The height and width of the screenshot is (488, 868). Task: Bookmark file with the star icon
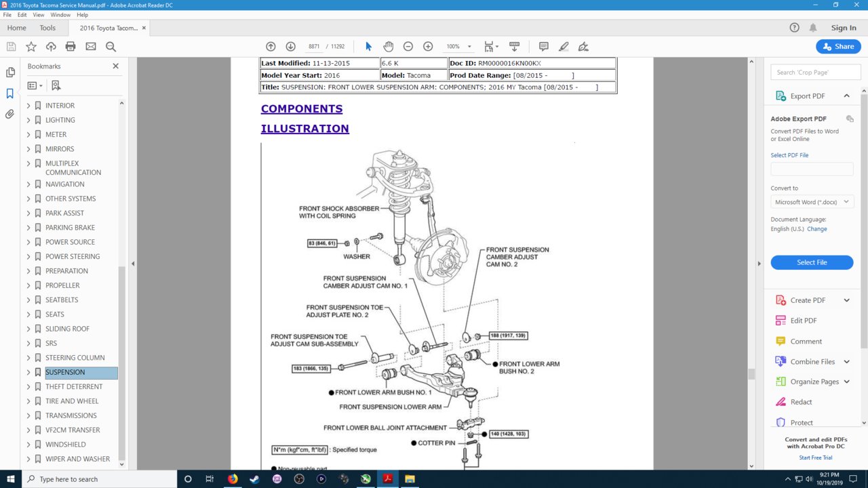point(31,47)
